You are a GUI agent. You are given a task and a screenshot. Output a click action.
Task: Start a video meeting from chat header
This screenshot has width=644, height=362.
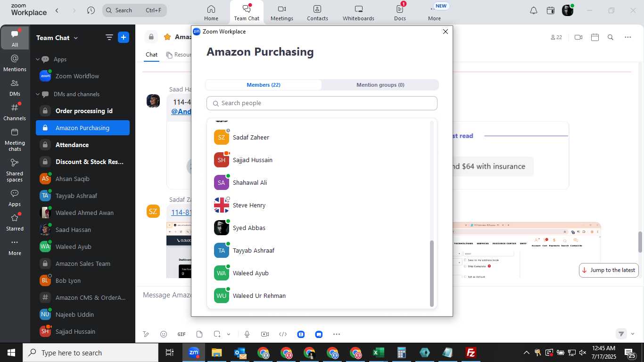tap(578, 37)
